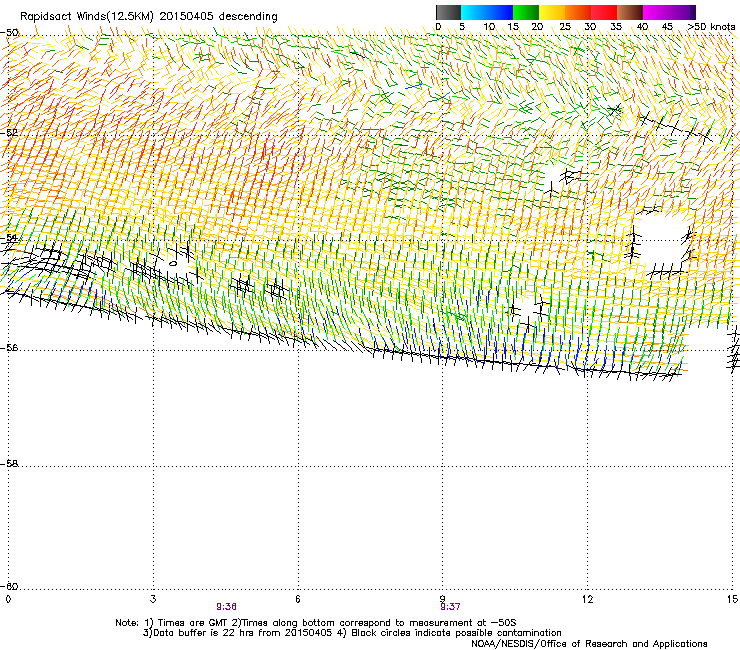740x650 pixels.
Task: Click the title text 'Rapidscat Winds(12.5KM)'
Action: pos(87,17)
